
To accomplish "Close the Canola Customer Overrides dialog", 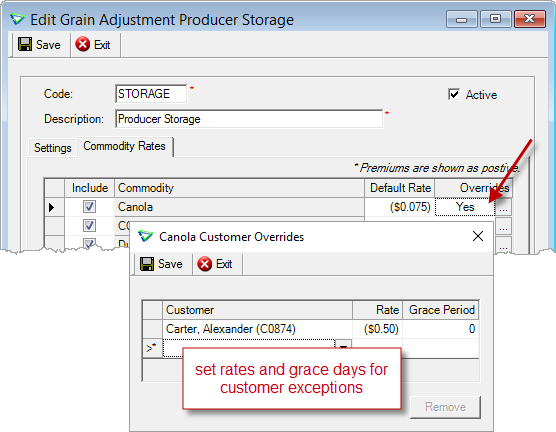I will [478, 236].
